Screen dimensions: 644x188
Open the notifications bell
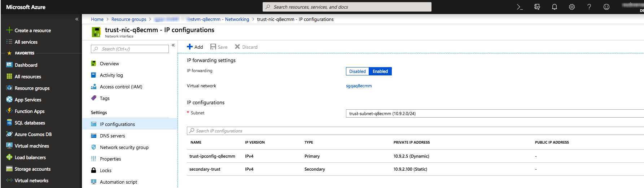pos(555,7)
